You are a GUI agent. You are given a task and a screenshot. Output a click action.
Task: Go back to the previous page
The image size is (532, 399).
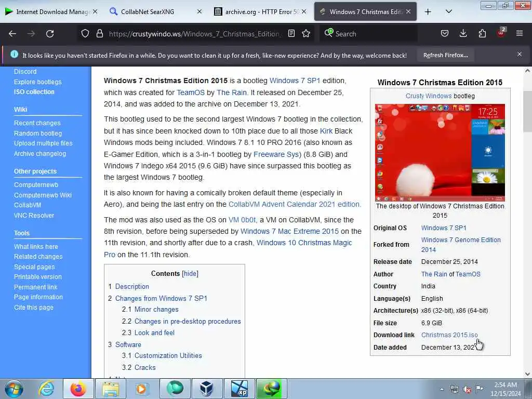[12, 34]
